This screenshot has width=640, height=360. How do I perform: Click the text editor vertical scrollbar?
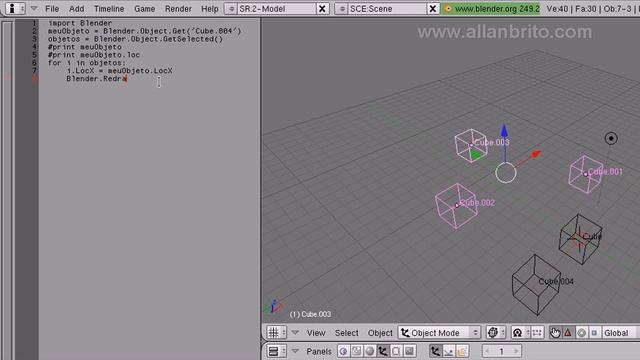click(7, 191)
